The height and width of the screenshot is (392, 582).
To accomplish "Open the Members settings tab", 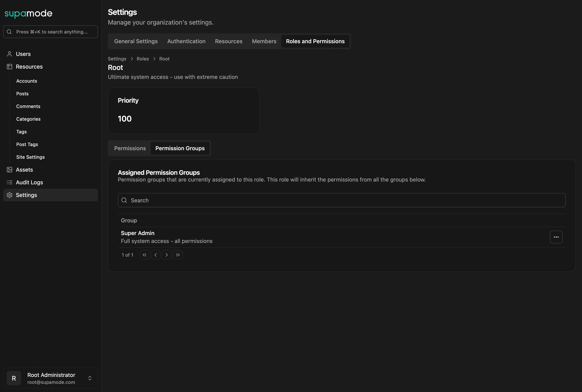I will pyautogui.click(x=264, y=41).
